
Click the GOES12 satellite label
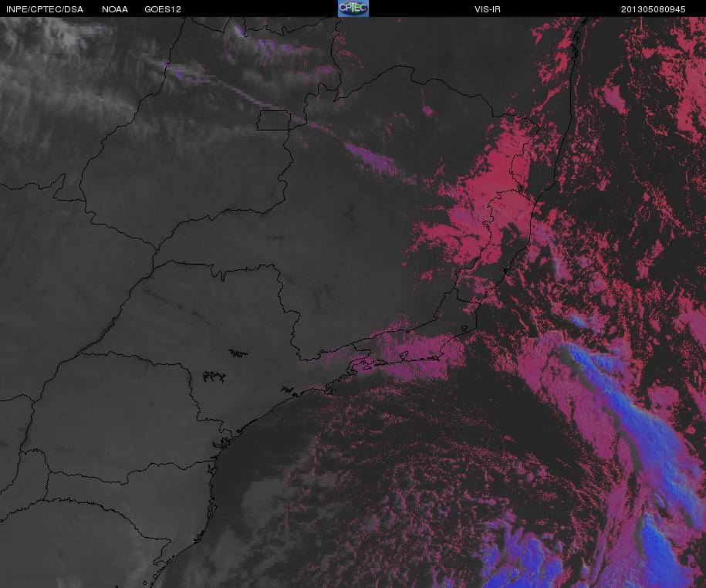pos(163,9)
